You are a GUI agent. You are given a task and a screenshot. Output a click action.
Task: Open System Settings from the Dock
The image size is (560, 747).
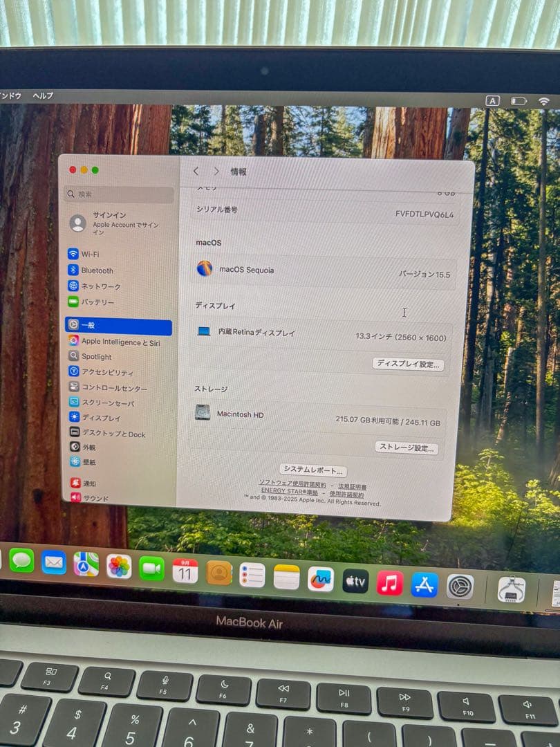(x=460, y=587)
